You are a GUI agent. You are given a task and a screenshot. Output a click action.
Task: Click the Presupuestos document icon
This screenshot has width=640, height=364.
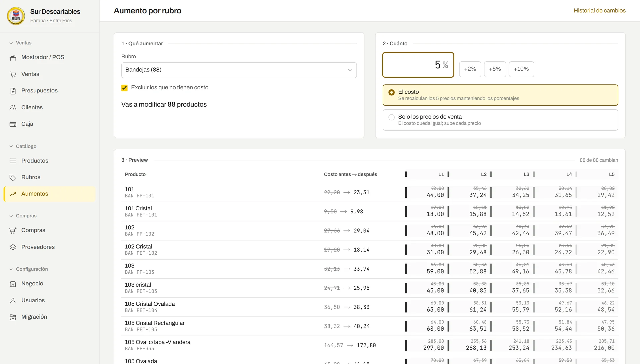point(13,91)
